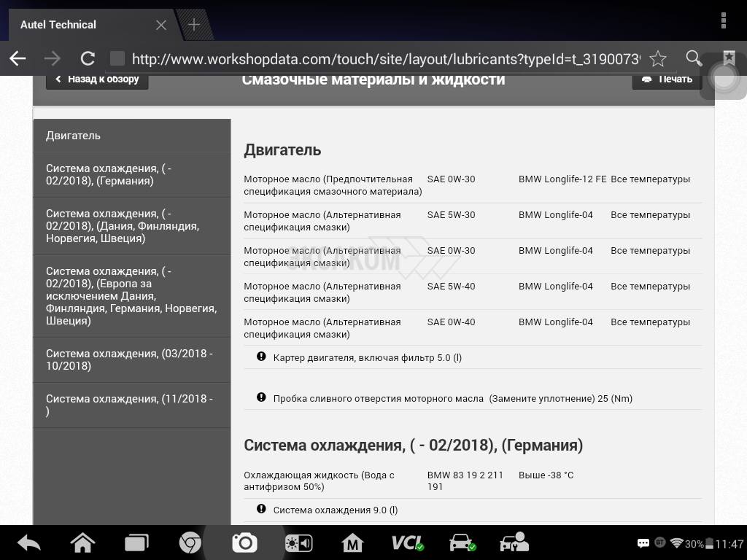
Task: Bookmark this page with the star icon
Action: tap(657, 58)
